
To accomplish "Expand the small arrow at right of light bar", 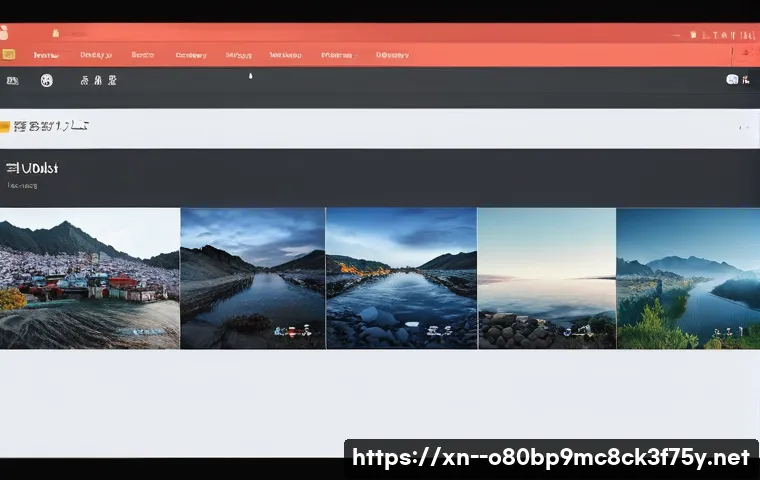I will (743, 128).
